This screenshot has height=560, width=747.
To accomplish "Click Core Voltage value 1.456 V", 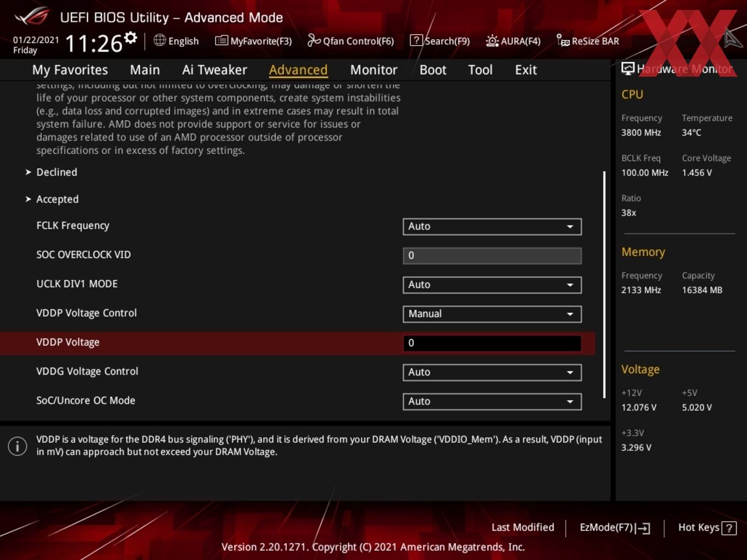I will [x=697, y=172].
